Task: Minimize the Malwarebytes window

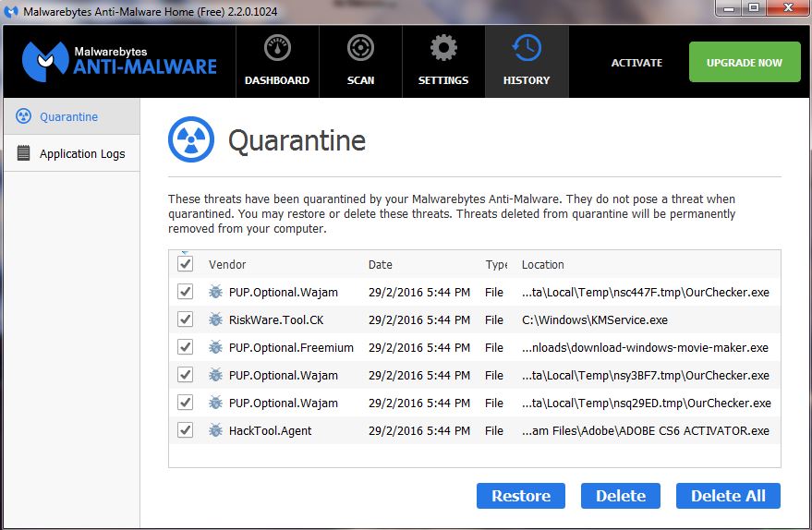Action: (729, 7)
